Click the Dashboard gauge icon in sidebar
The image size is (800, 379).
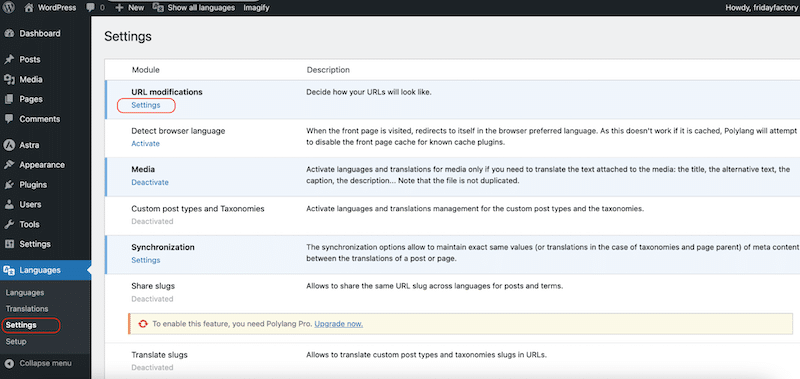(x=9, y=34)
